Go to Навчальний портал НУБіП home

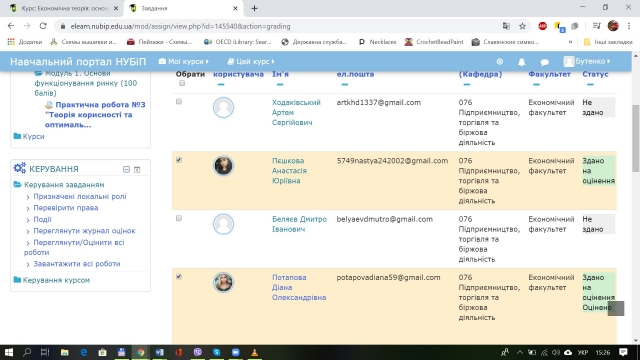coord(78,62)
